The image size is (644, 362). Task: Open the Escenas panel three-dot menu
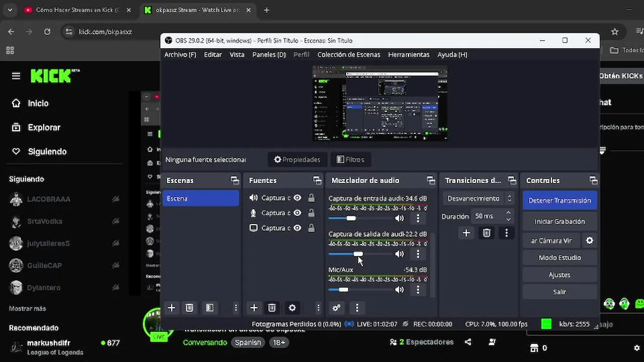[235, 308]
